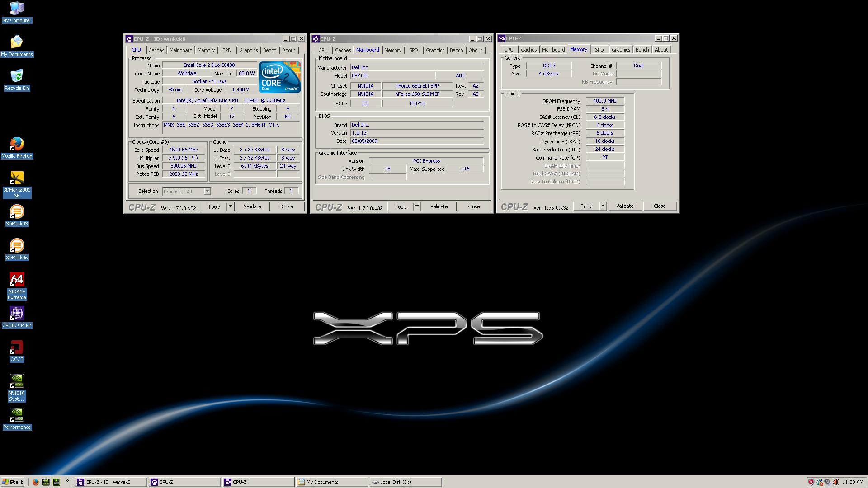
Task: Switch to Local Disk (D:) taskbar button
Action: click(406, 482)
